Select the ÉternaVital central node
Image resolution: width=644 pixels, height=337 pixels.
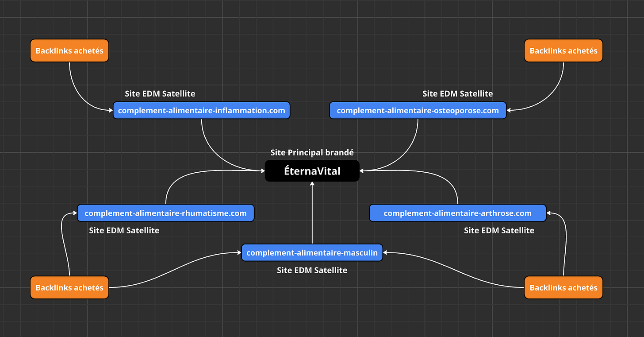(x=312, y=171)
